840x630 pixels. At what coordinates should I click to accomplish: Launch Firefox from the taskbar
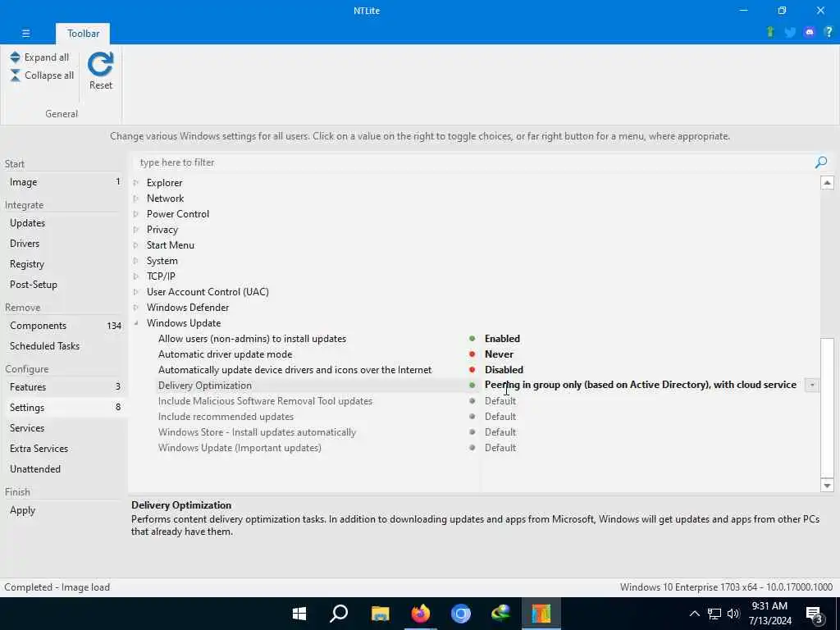(x=421, y=614)
